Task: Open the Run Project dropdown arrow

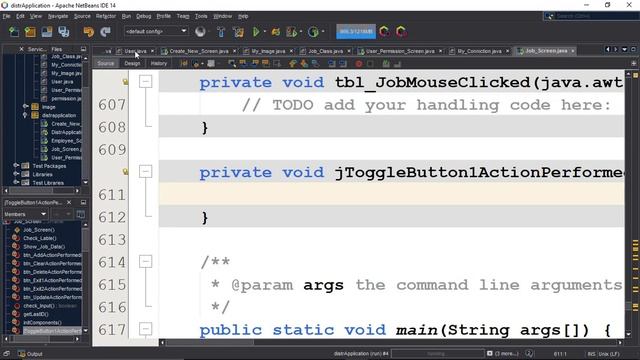Action: [x=265, y=31]
